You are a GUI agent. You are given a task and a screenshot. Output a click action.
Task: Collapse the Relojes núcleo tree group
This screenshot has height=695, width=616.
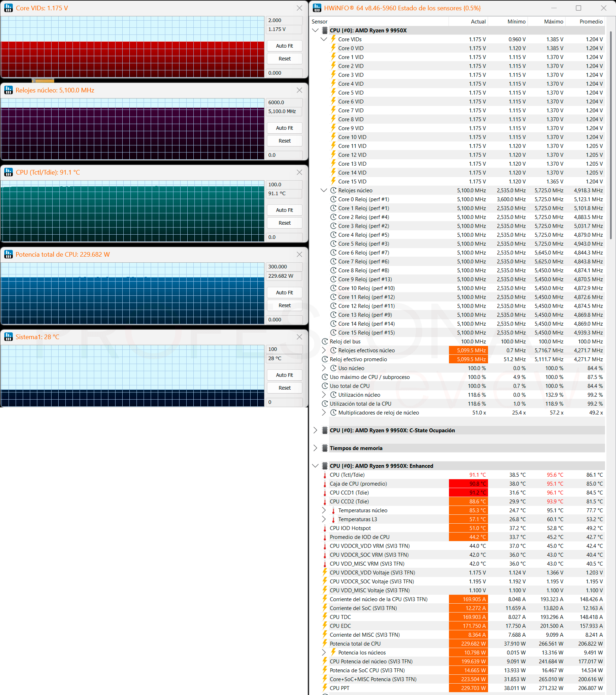pos(324,190)
